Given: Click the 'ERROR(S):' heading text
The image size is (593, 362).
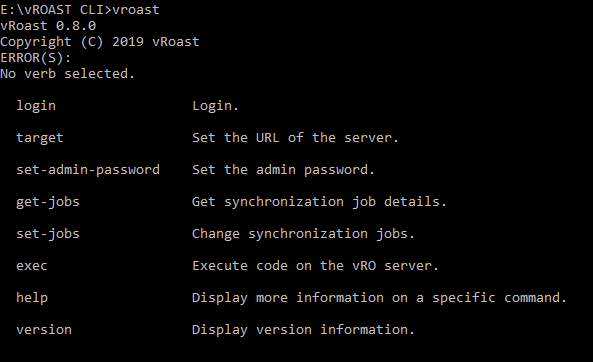Looking at the screenshot, I should click(36, 58).
